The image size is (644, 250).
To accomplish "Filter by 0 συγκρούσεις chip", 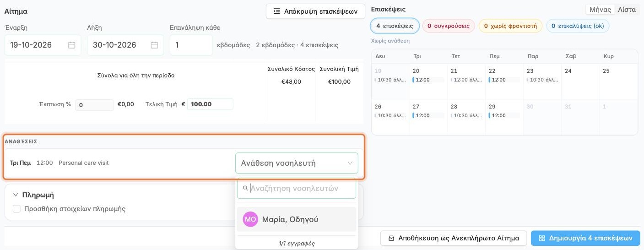I will (448, 26).
